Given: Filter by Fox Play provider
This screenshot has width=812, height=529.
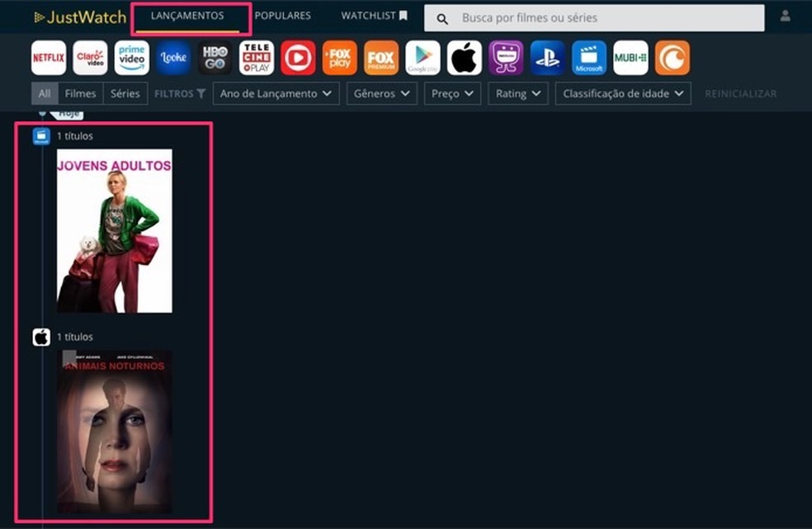Looking at the screenshot, I should 340,58.
